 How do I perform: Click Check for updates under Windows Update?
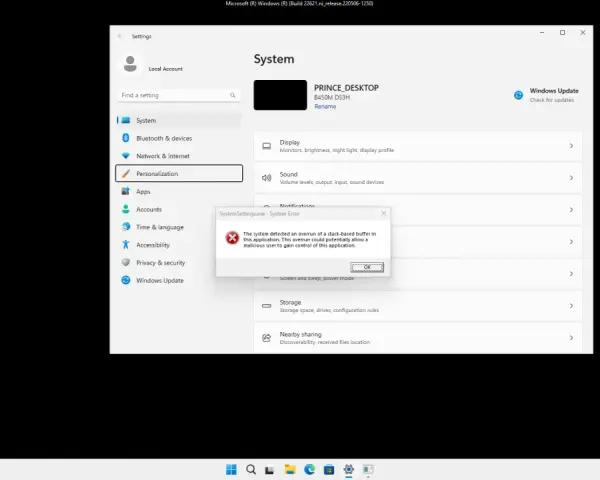point(552,100)
